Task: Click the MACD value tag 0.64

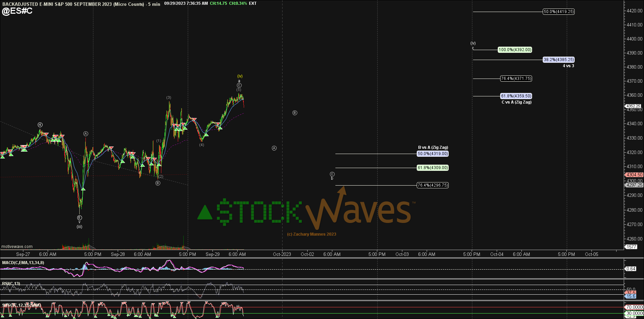Action: point(631,269)
